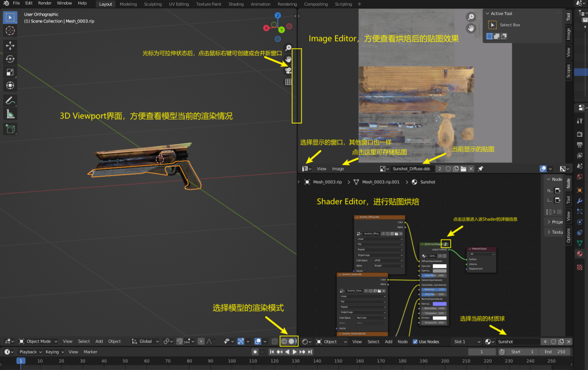
Task: Pin the Sunshot_Diffuse.dds image
Action: coord(481,169)
